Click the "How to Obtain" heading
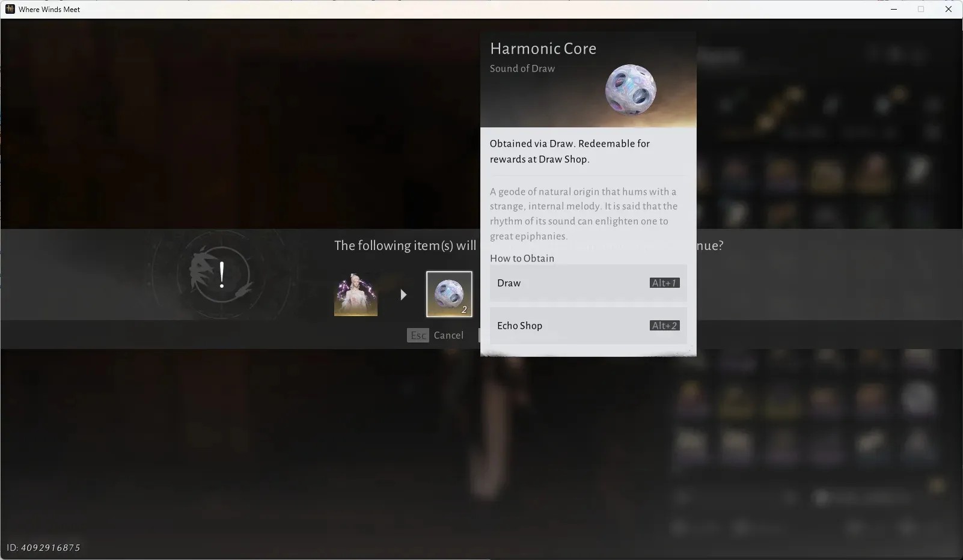 pyautogui.click(x=522, y=258)
